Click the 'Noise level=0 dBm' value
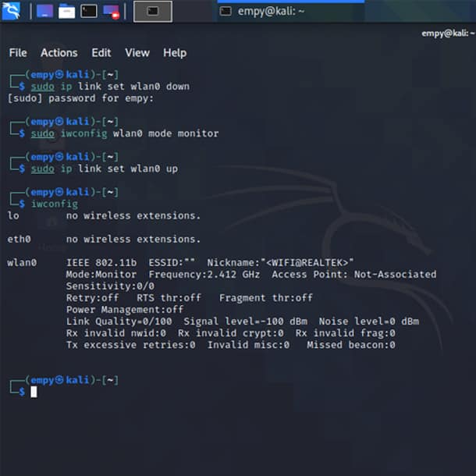The image size is (476, 476). pyautogui.click(x=369, y=321)
